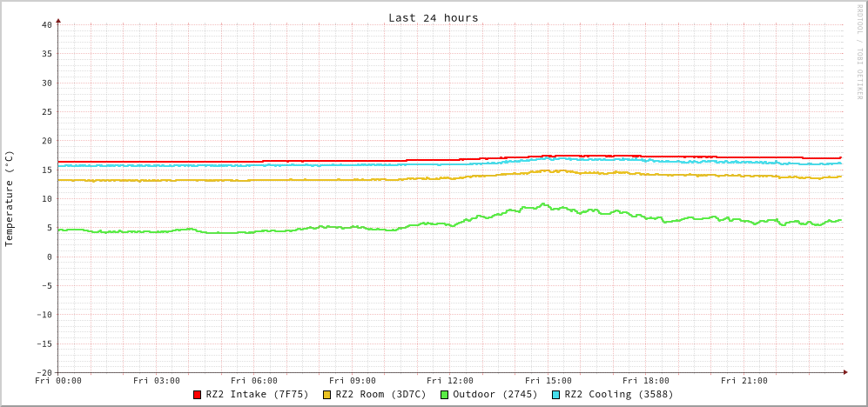Select the "Outdoor (2745)" legend label
868x407 pixels.
point(495,394)
